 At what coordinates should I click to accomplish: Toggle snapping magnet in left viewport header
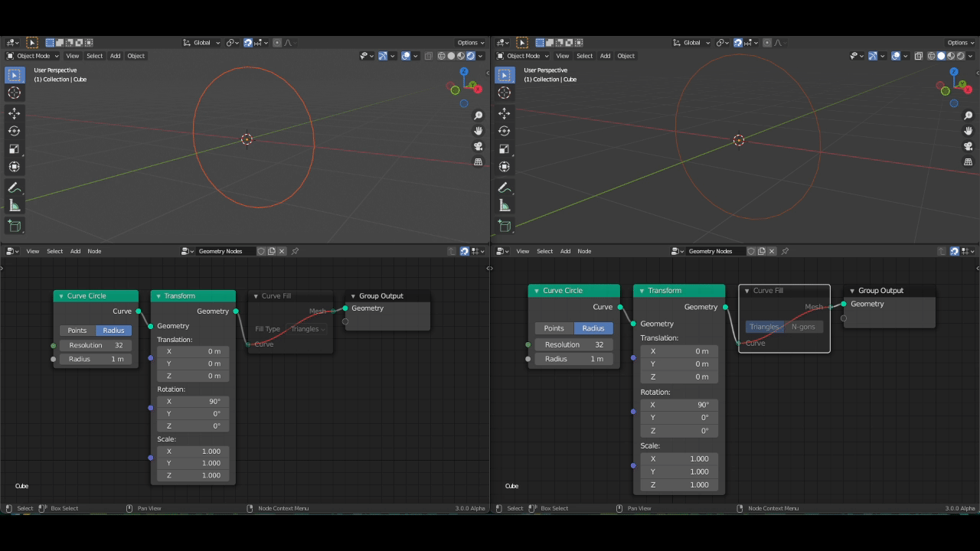[248, 43]
